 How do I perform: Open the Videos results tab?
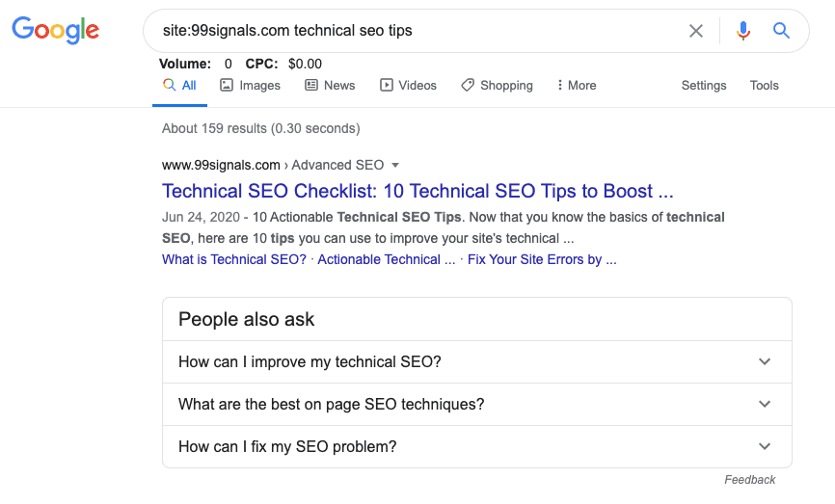[408, 85]
